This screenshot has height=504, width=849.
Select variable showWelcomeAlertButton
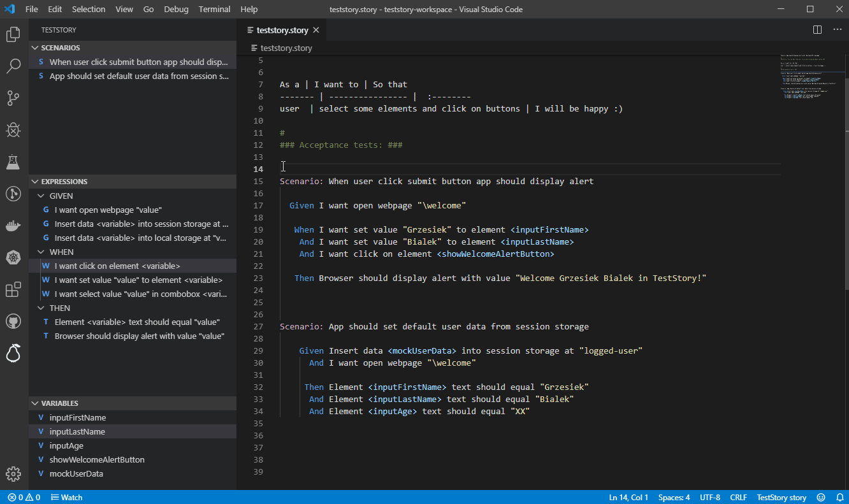click(x=133, y=460)
